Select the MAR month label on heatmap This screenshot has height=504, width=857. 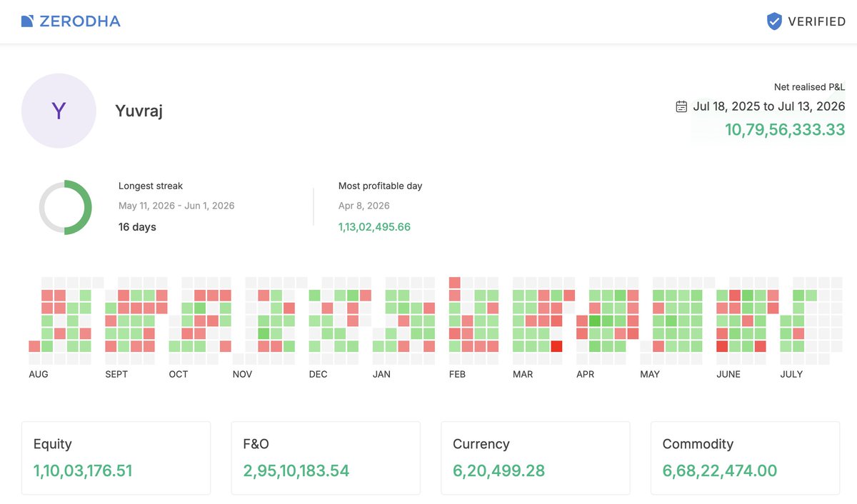pos(523,374)
